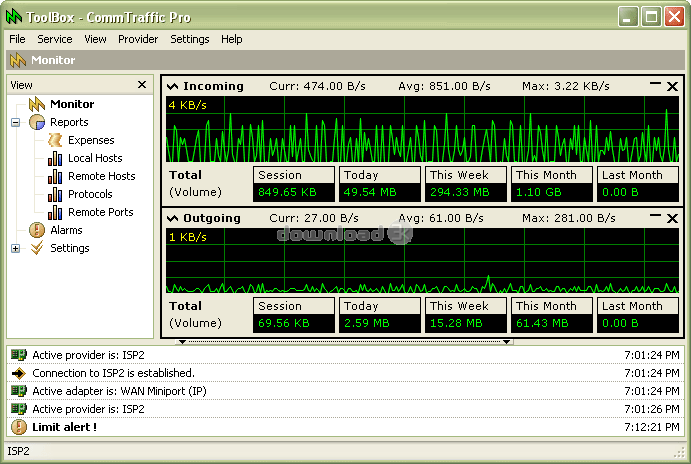Open Expenses report icon
Image resolution: width=691 pixels, height=464 pixels.
[x=55, y=140]
